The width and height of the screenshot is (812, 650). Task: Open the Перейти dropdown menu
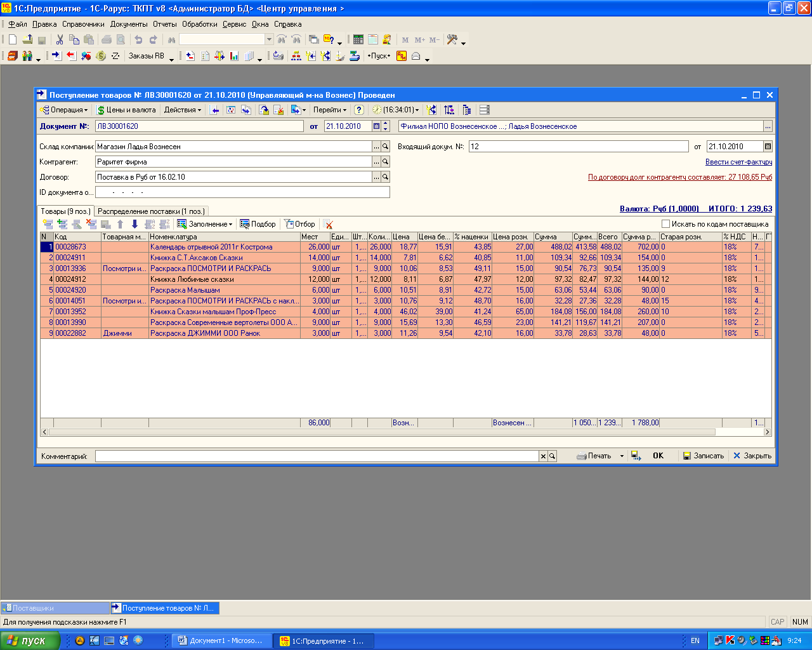click(x=330, y=110)
